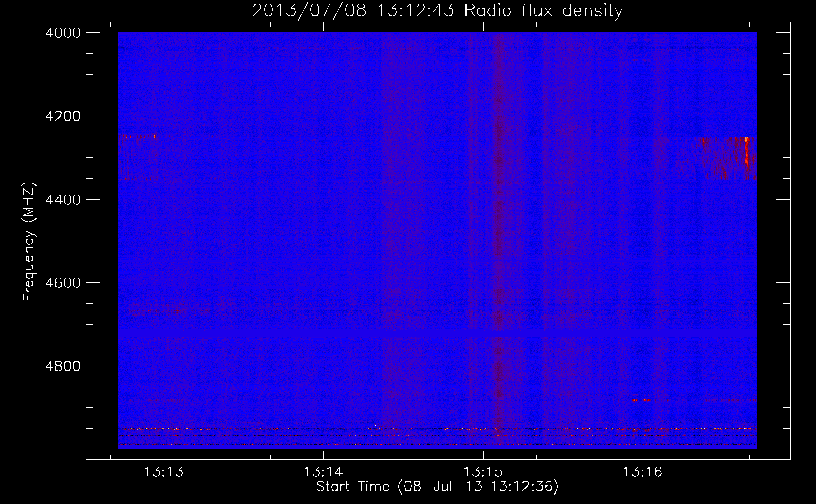Screen dimensions: 816x504
Task: Click the '13:16' time axis label
Action: click(642, 472)
